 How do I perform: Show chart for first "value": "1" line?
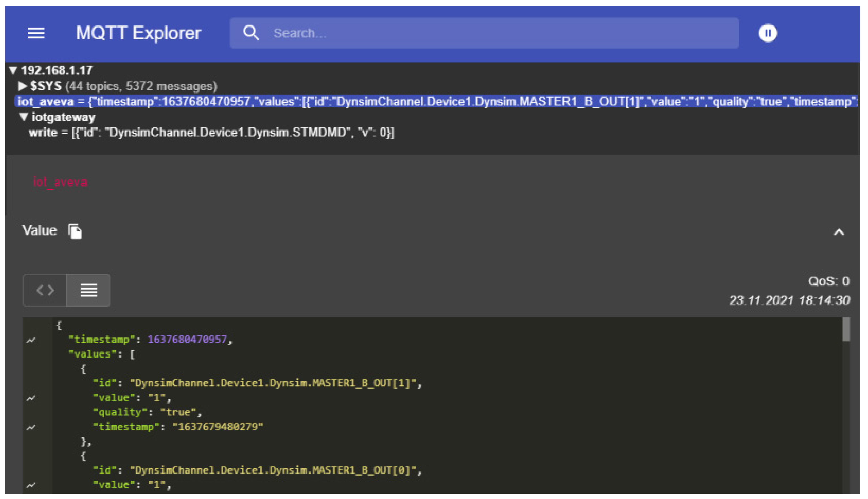tap(31, 398)
